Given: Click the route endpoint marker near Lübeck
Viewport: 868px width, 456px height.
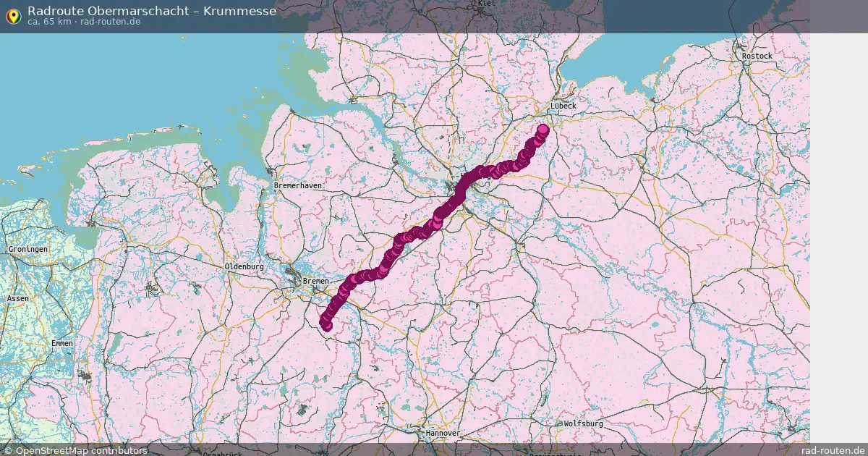Looking at the screenshot, I should pyautogui.click(x=543, y=130).
